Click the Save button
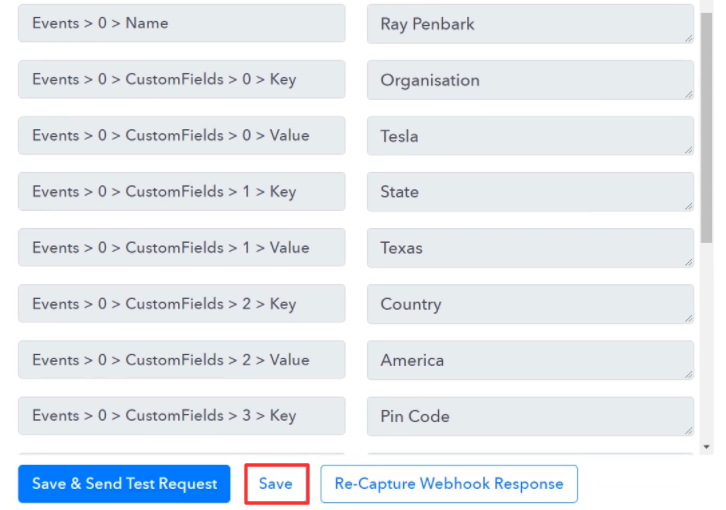 [x=276, y=484]
